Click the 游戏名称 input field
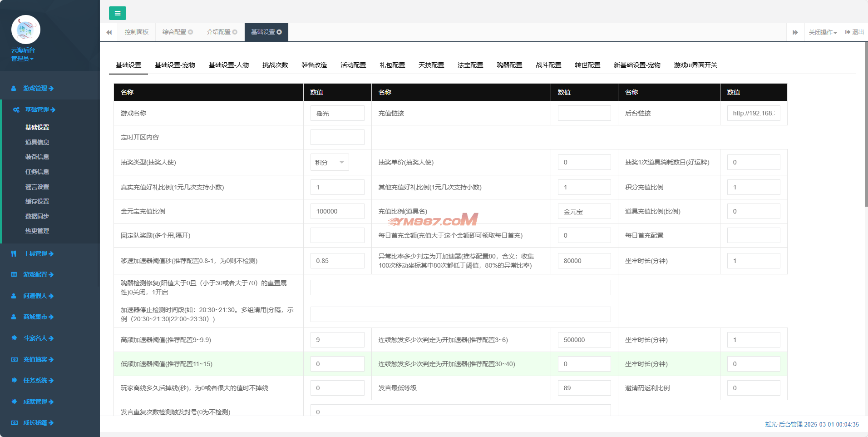 337,114
